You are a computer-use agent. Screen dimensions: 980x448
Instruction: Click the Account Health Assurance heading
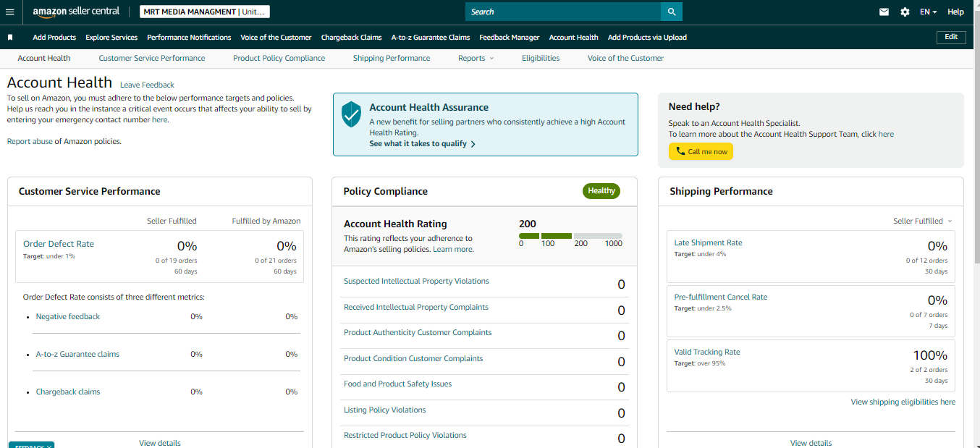[428, 107]
